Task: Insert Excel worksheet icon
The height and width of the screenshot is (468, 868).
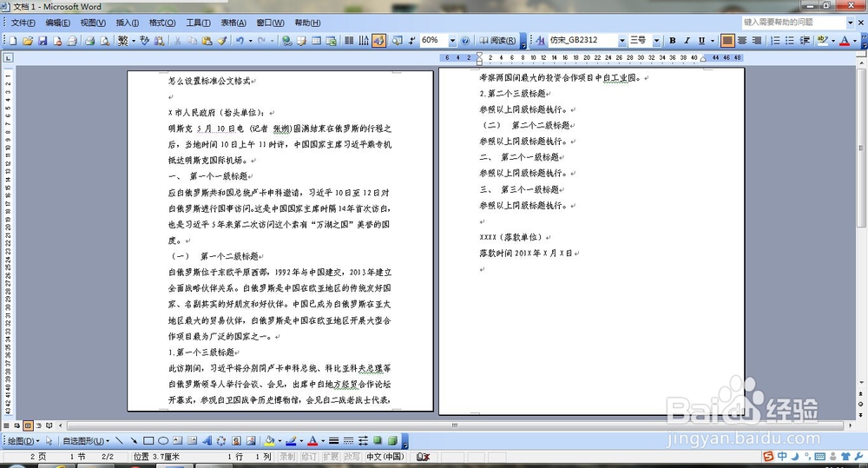Action: tap(332, 41)
